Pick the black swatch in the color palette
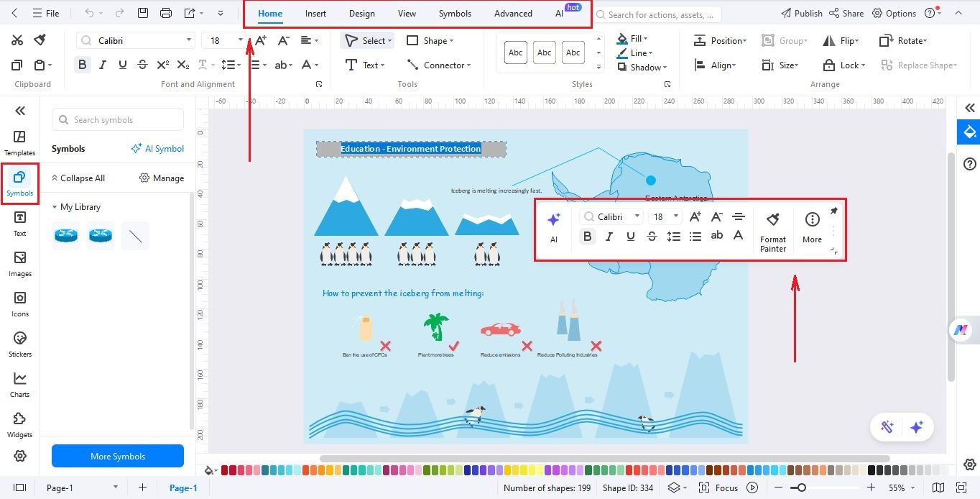 [x=872, y=470]
